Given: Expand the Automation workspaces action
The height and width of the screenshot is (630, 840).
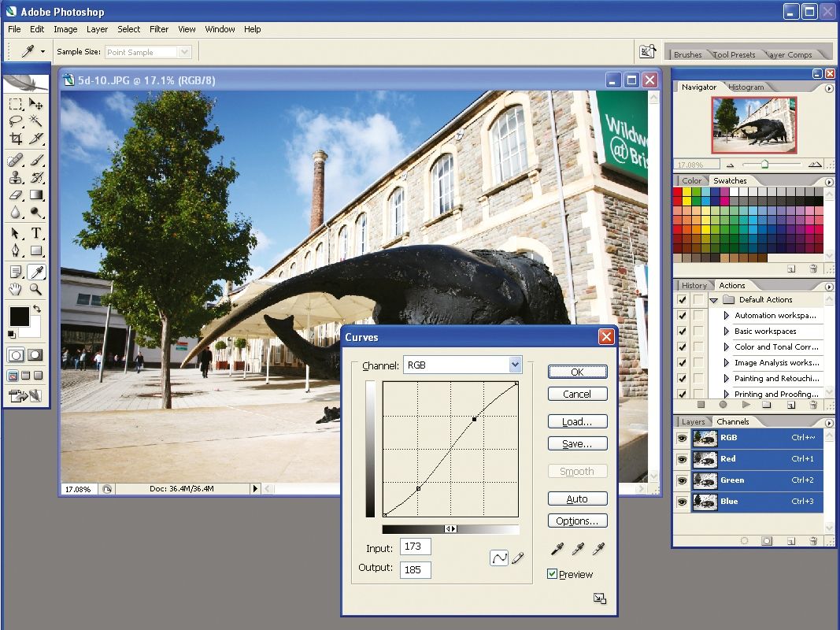Looking at the screenshot, I should pyautogui.click(x=727, y=315).
